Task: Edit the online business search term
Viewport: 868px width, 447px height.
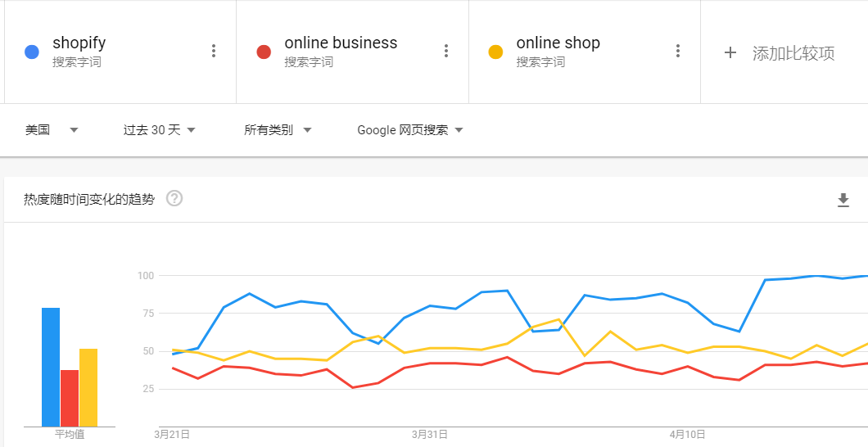Action: [x=341, y=43]
